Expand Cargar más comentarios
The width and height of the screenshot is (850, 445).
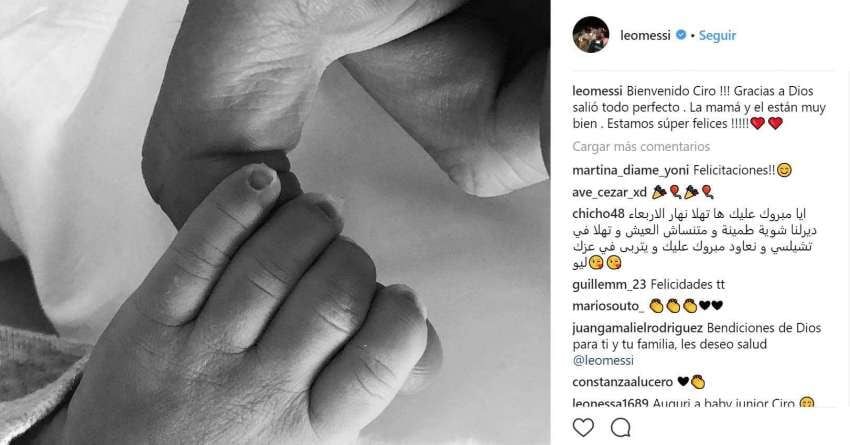(x=641, y=147)
